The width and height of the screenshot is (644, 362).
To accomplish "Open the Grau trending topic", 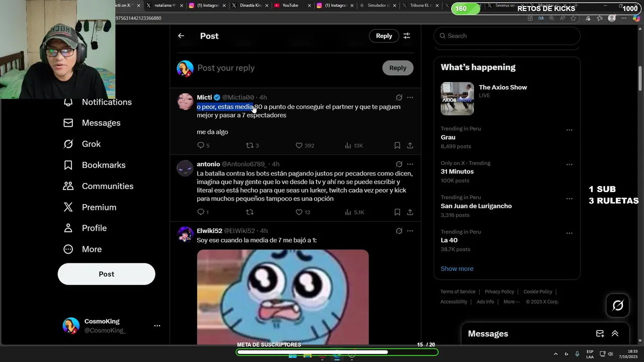I will coord(448,137).
